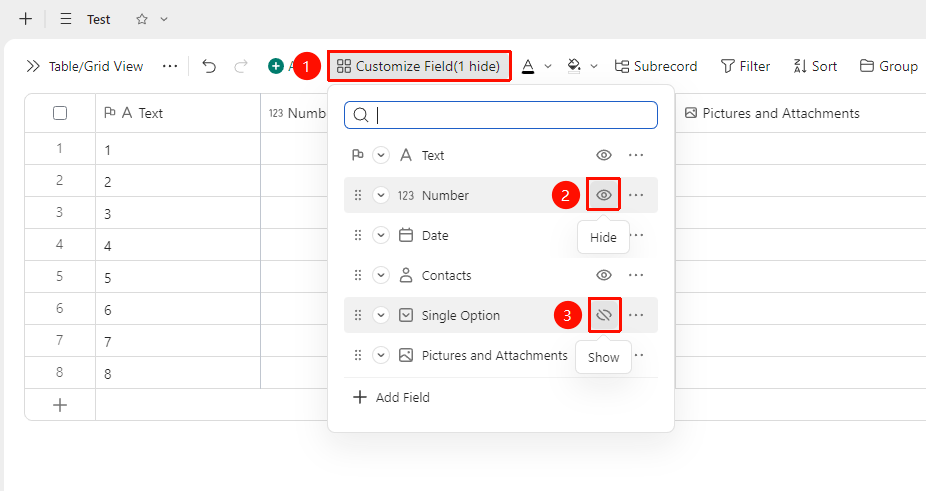Show the hidden Single Option field

(x=604, y=315)
